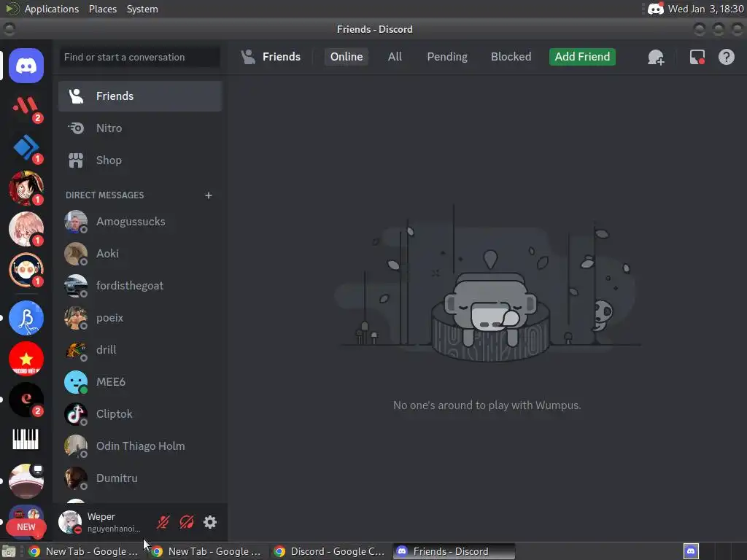
Task: Click the clock showing Wed Jan 3, 18:30
Action: [x=705, y=9]
